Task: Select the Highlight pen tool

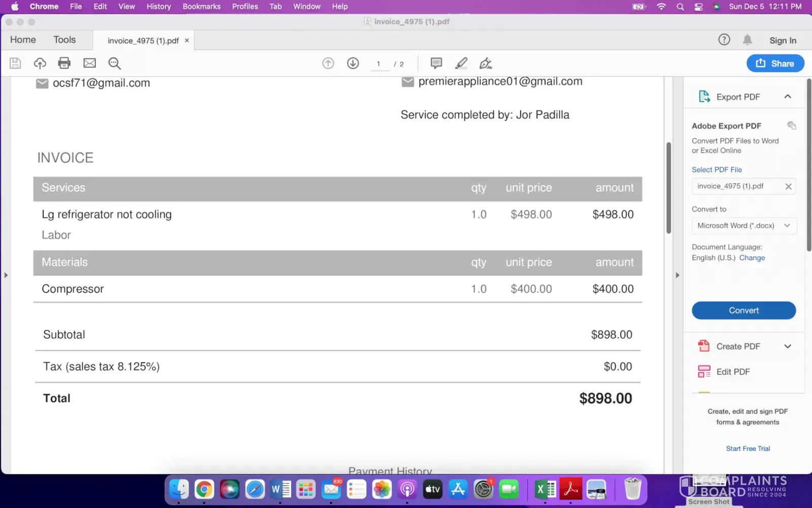Action: point(461,63)
